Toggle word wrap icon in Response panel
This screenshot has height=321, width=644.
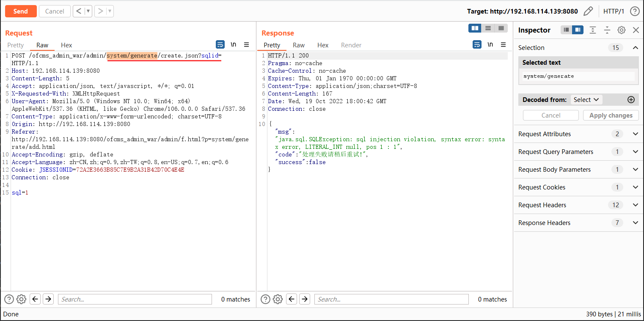tap(477, 45)
